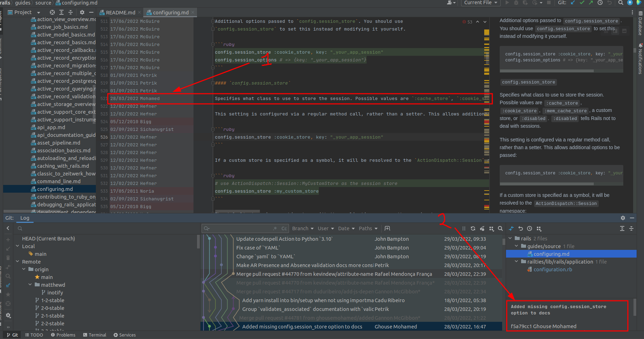Open Project panel gear settings

(82, 12)
